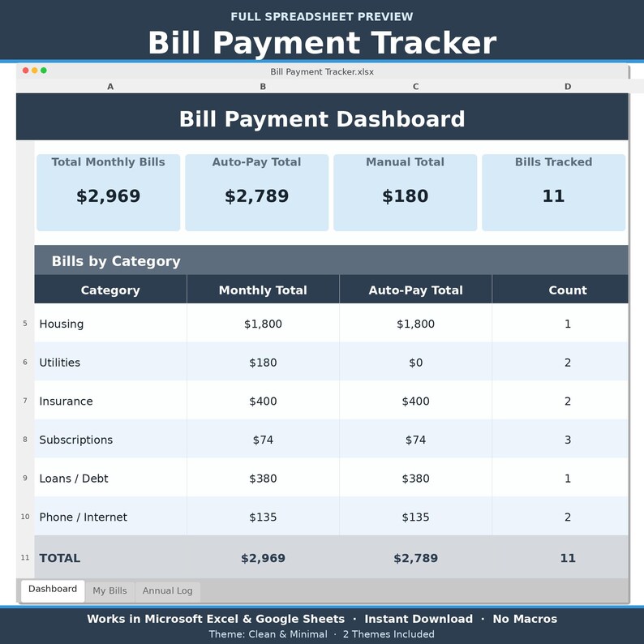The width and height of the screenshot is (644, 644).
Task: Click row number 11 header
Action: (25, 557)
